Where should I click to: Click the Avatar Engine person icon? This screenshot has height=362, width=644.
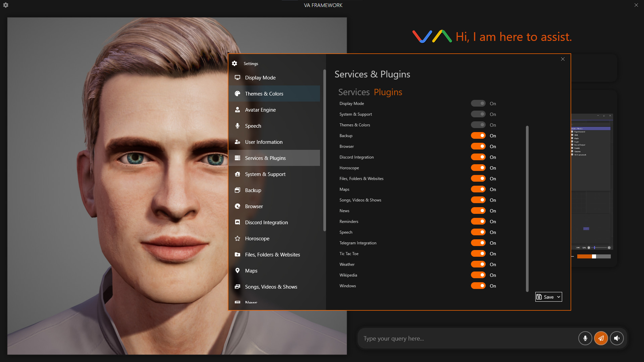click(x=237, y=110)
